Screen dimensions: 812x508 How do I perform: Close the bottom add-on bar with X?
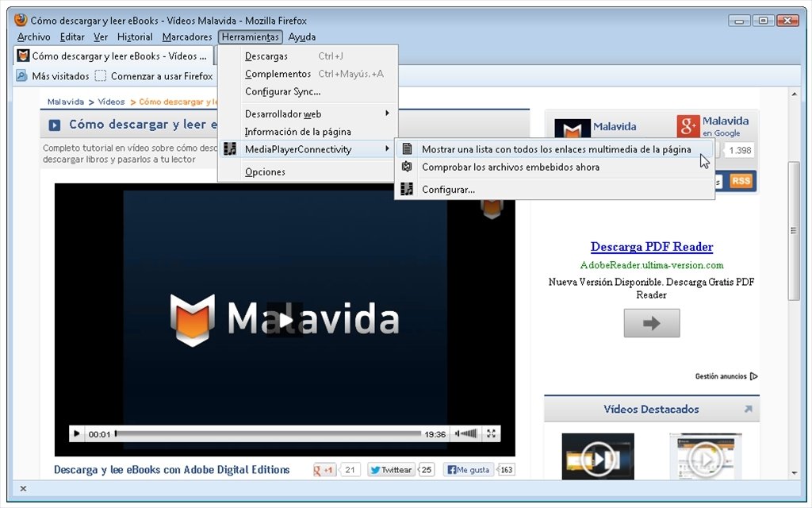point(23,488)
